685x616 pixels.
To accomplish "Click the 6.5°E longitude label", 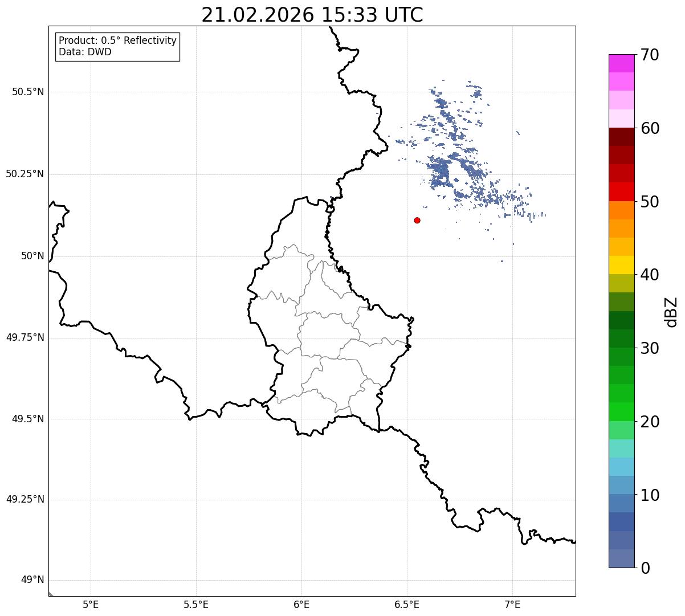I will pos(407,604).
